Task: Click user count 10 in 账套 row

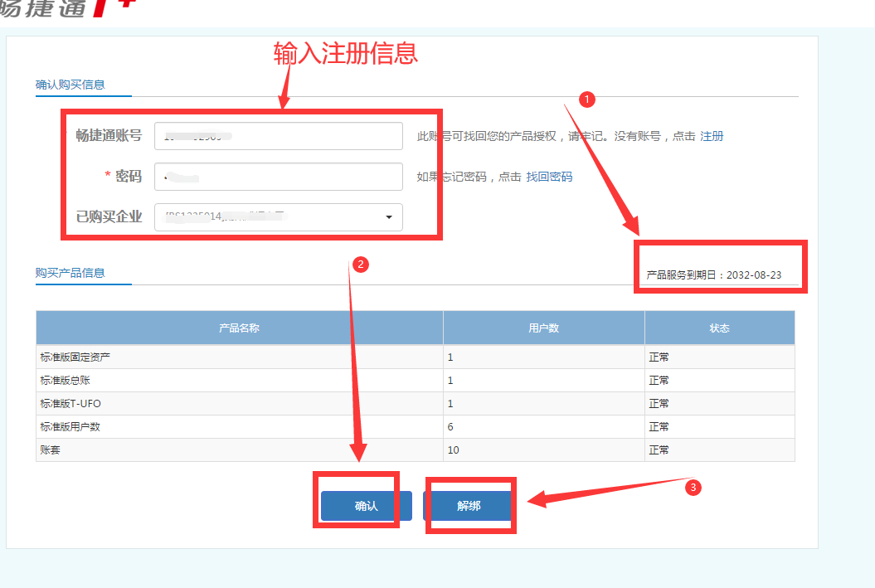Action: pyautogui.click(x=453, y=450)
